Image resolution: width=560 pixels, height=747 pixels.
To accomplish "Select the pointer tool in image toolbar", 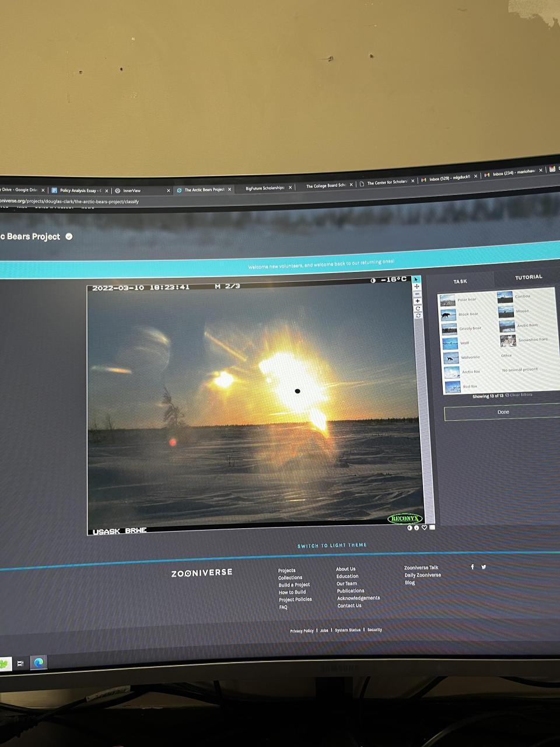I will 416,280.
